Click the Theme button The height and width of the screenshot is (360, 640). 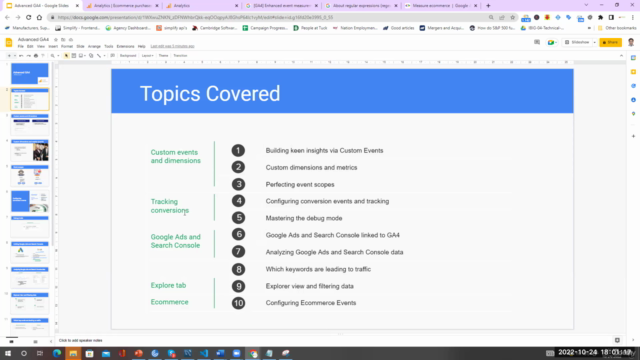(163, 56)
